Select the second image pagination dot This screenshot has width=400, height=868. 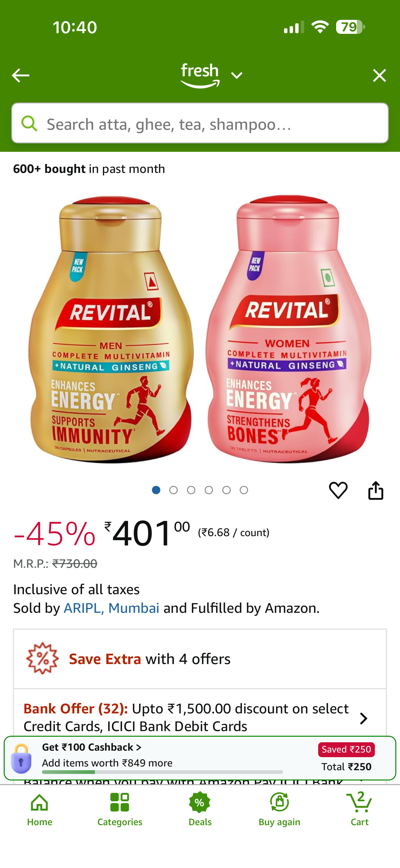[x=173, y=490]
